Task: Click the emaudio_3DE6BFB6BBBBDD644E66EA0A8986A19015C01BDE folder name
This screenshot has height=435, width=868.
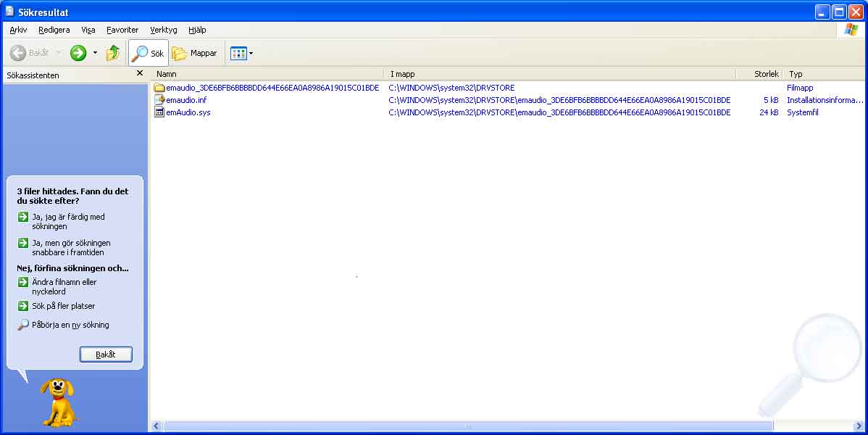Action: pos(272,88)
